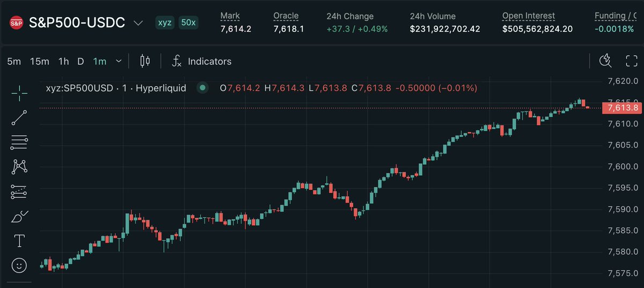Screen dimensions: 644x288
Task: Select the trend line drawing tool
Action: (x=19, y=117)
